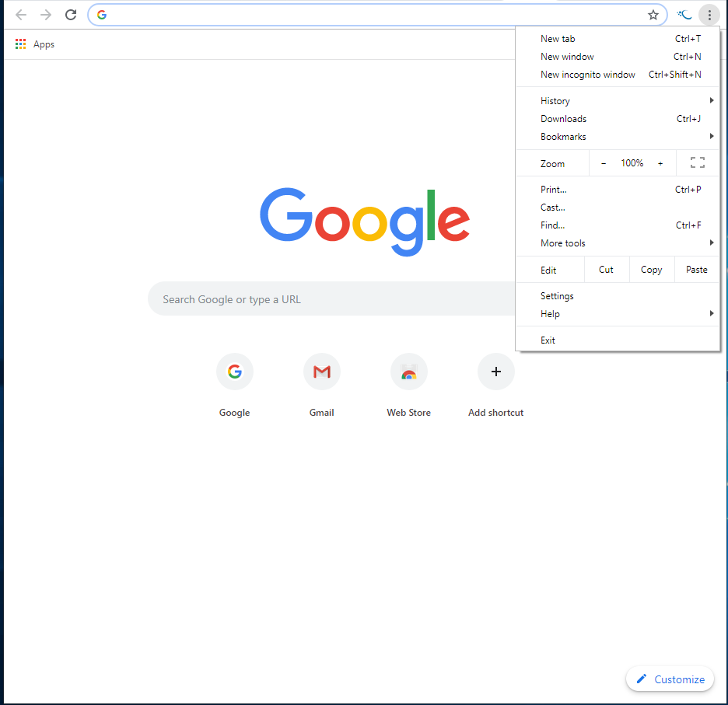Click the Gmail shortcut label text
Viewport: 728px width, 705px height.
(x=322, y=413)
